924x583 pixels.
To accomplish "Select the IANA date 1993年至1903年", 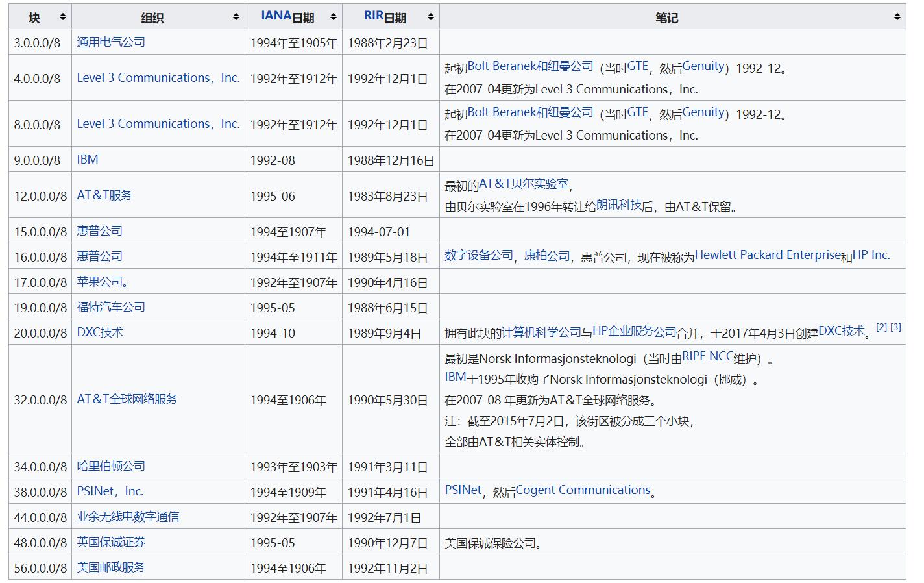I will pos(294,467).
